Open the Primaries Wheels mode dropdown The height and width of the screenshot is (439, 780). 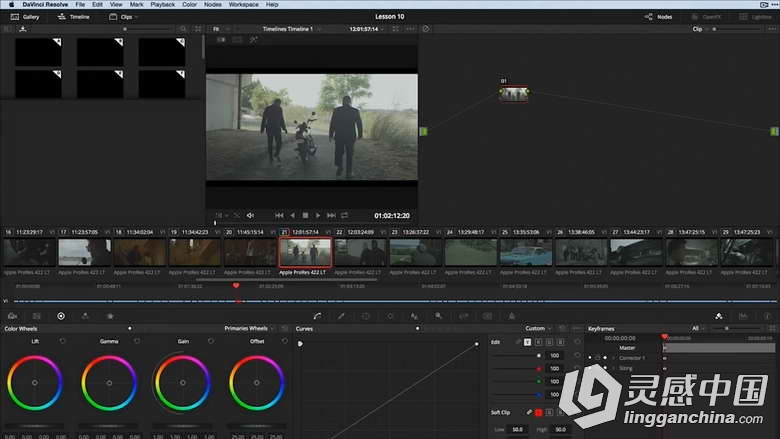click(x=249, y=329)
